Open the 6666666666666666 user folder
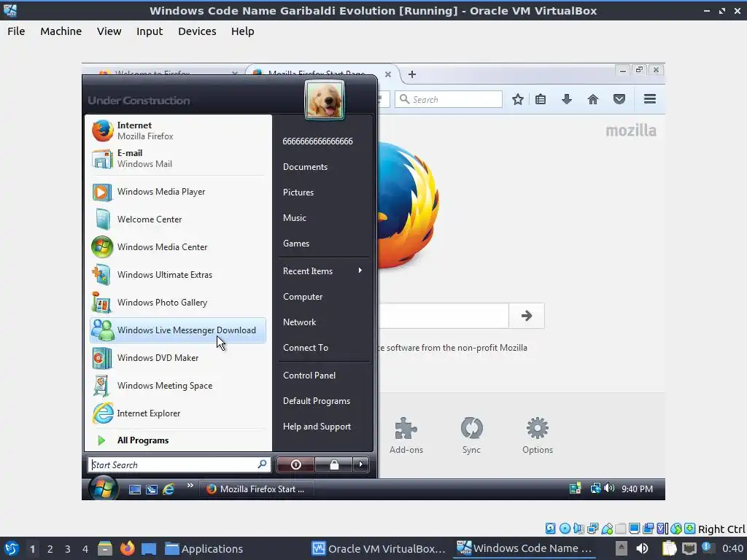This screenshot has height=560, width=747. (x=318, y=141)
